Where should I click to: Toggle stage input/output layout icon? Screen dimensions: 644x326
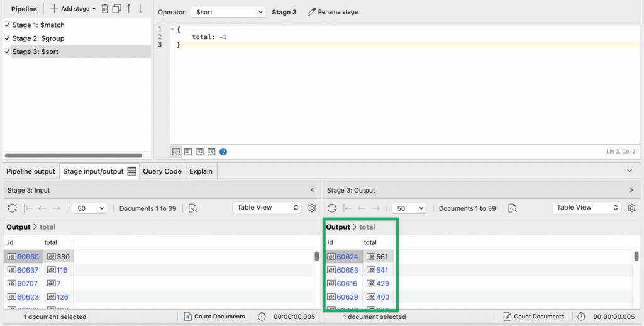point(131,171)
